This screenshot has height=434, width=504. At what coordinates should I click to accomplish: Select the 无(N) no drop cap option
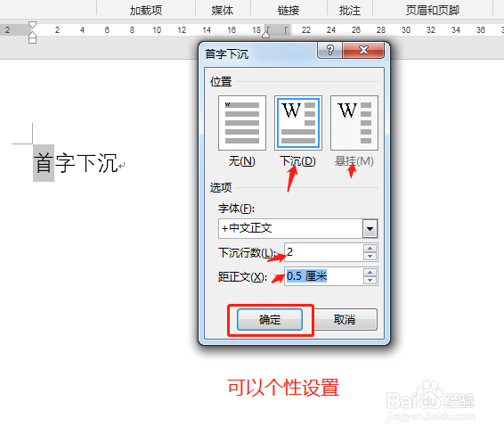click(241, 123)
